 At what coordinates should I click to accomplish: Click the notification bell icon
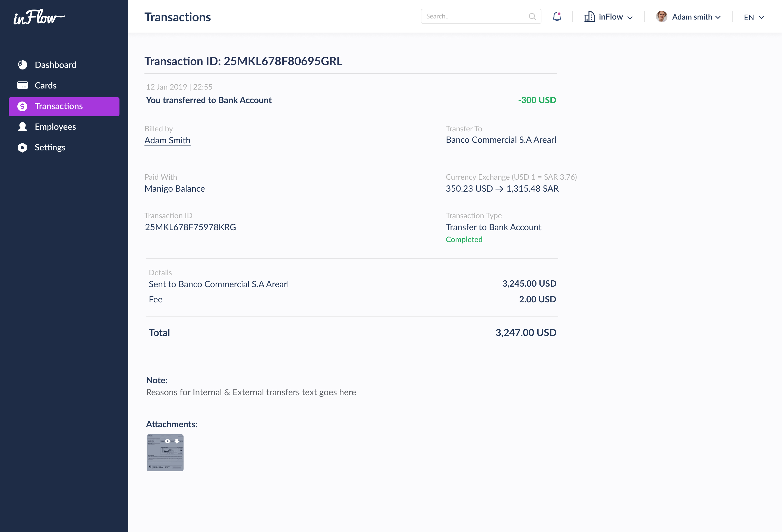557,17
